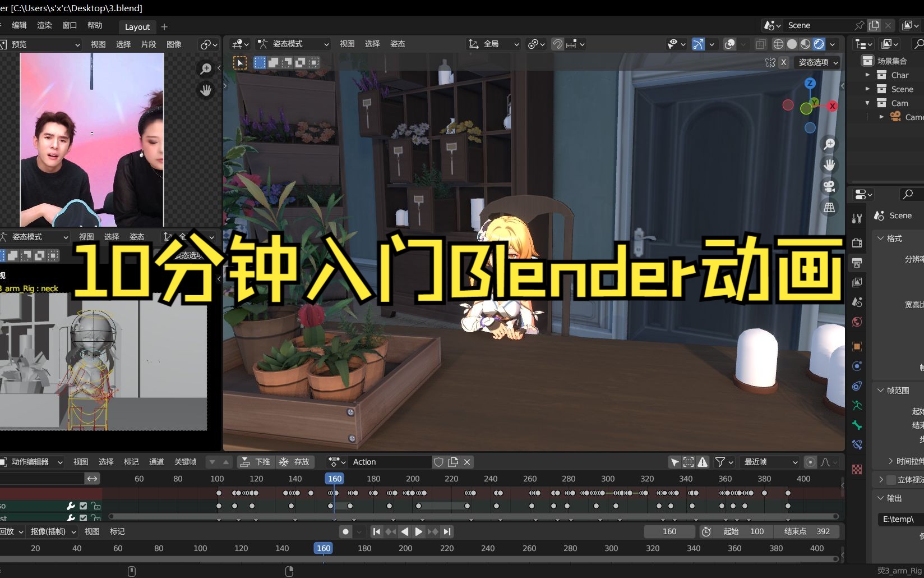Switch orthographic/perspective grid icon

[x=829, y=208]
